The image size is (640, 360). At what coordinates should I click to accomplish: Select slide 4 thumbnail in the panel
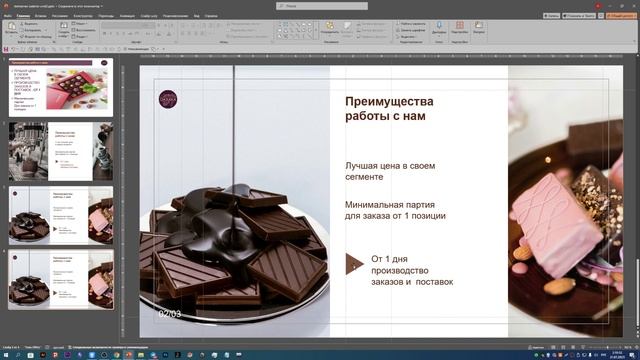(61, 280)
